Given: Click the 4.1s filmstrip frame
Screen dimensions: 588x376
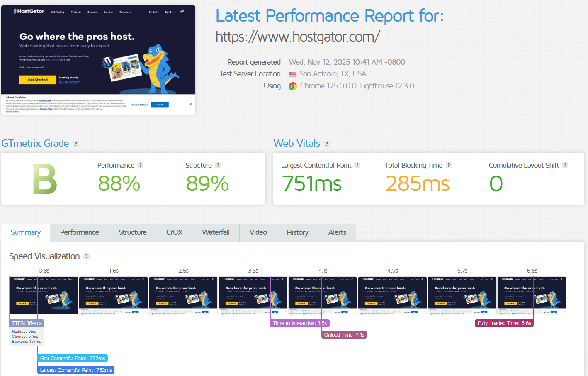Looking at the screenshot, I should pyautogui.click(x=323, y=296).
